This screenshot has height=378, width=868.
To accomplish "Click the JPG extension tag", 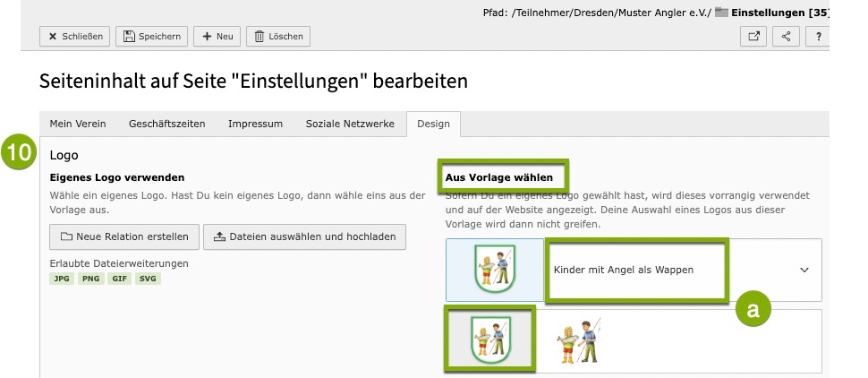I will point(62,279).
